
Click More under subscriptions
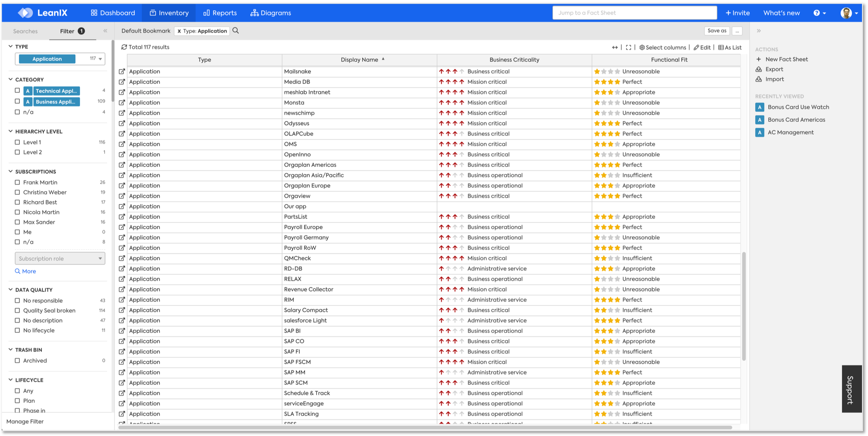point(25,271)
